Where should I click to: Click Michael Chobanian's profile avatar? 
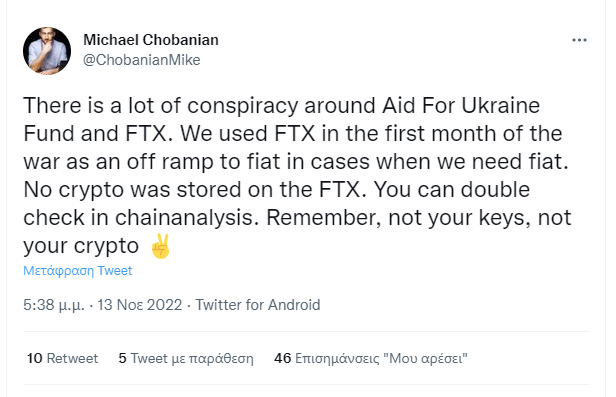[47, 51]
